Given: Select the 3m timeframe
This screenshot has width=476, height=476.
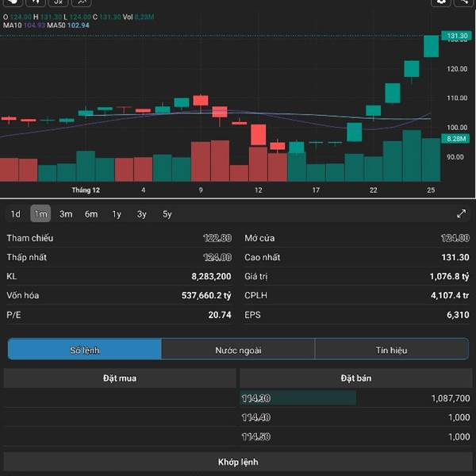Looking at the screenshot, I should [x=66, y=213].
